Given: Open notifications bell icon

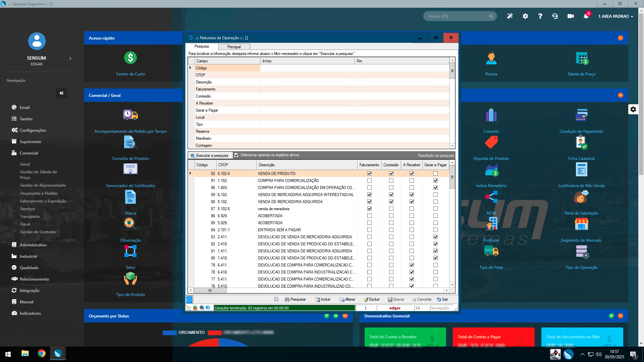Looking at the screenshot, I should (x=586, y=16).
